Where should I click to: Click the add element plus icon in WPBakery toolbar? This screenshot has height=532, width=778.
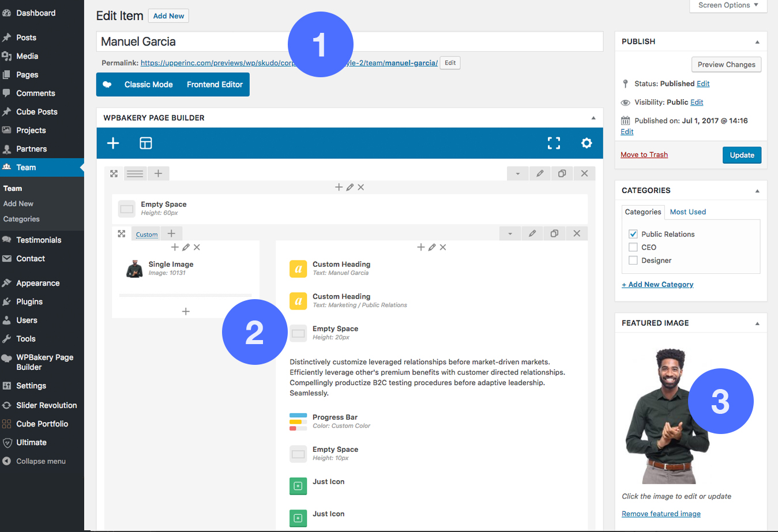click(113, 143)
